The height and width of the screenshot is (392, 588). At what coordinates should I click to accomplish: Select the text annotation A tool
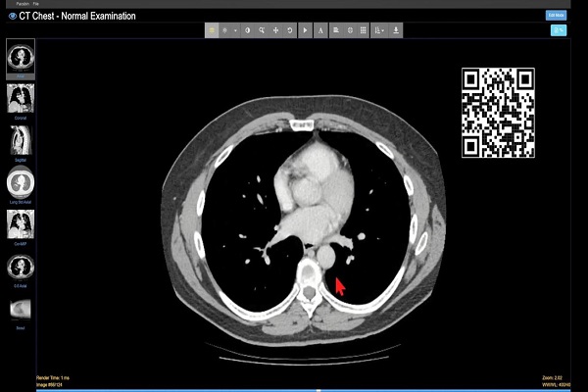tap(320, 30)
